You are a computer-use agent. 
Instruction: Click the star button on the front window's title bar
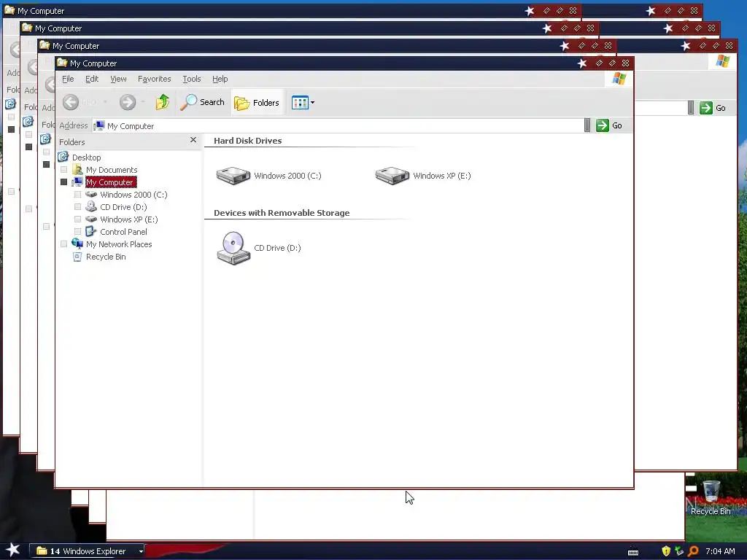click(x=581, y=63)
